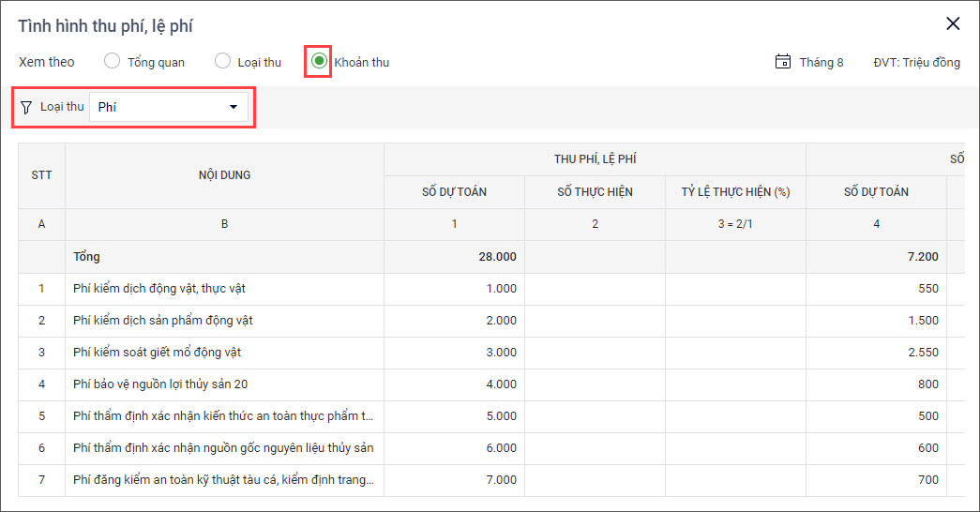
Task: Select row Phí kiểm soát giết mổ động vật
Action: [163, 353]
